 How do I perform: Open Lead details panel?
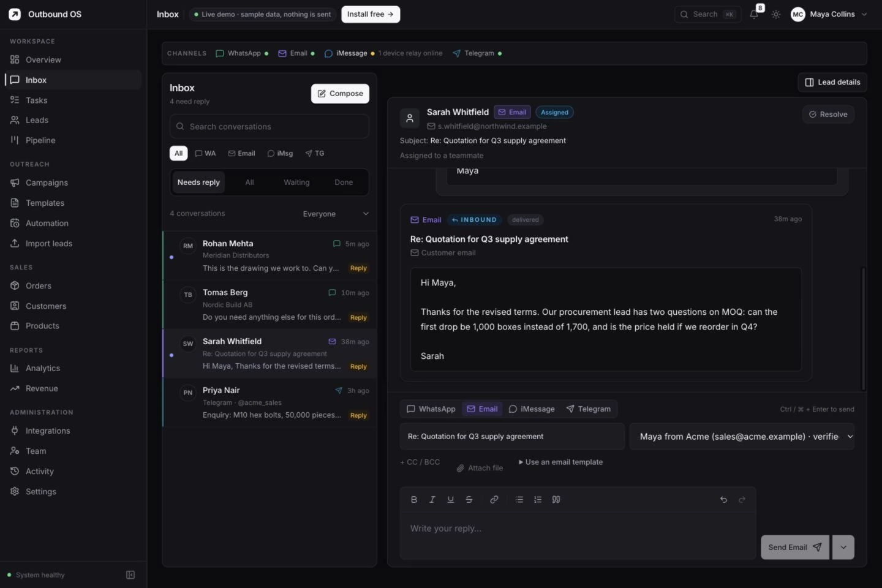(832, 82)
